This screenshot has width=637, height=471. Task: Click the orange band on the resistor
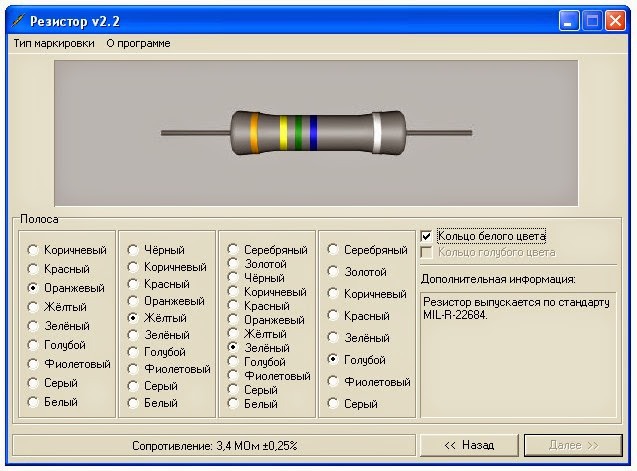coord(254,133)
